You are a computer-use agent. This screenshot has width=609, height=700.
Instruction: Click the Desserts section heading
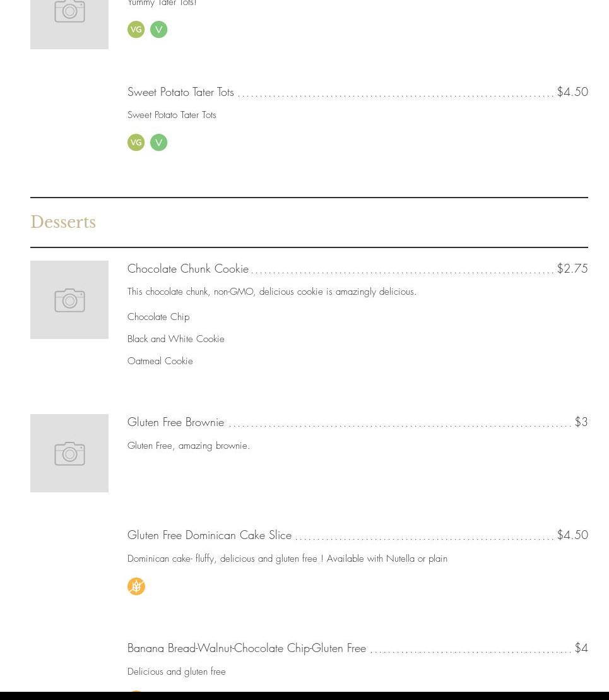63,222
